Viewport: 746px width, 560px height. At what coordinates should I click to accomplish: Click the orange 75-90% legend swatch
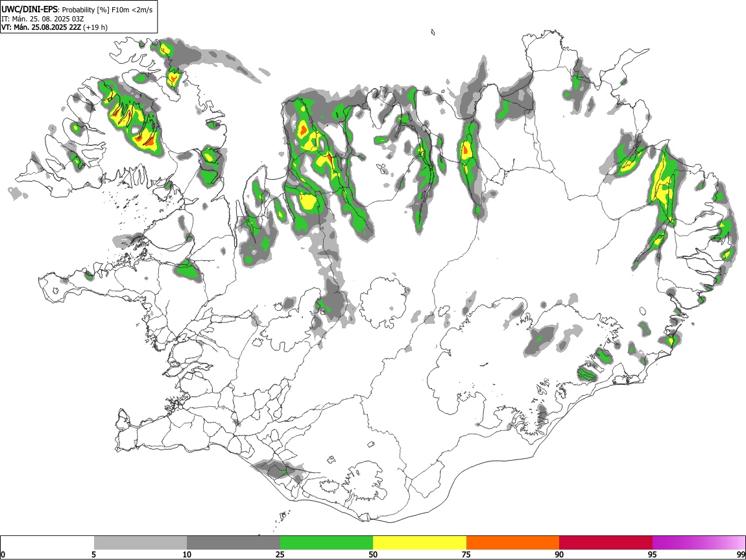(x=512, y=543)
